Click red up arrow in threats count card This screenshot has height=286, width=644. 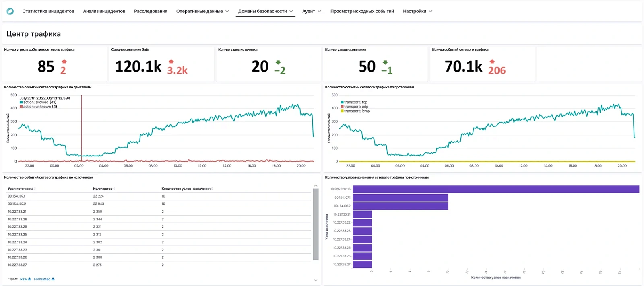point(64,62)
